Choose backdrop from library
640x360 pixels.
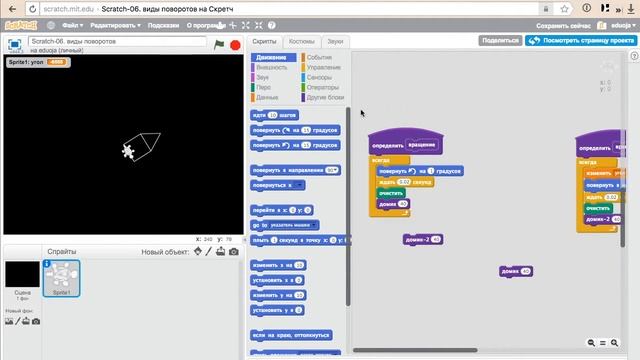tap(9, 321)
